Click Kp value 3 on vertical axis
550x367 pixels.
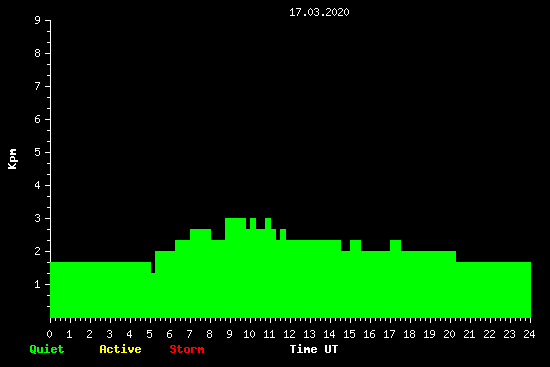pos(38,218)
